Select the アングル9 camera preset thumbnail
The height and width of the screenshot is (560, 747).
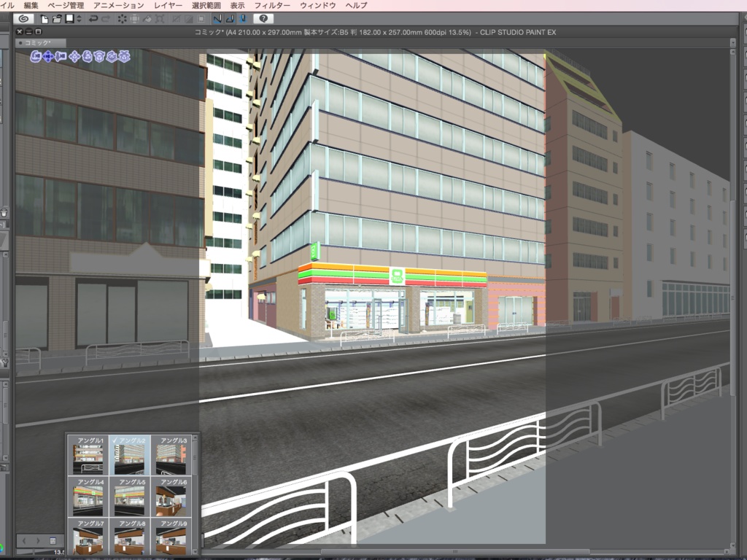171,537
